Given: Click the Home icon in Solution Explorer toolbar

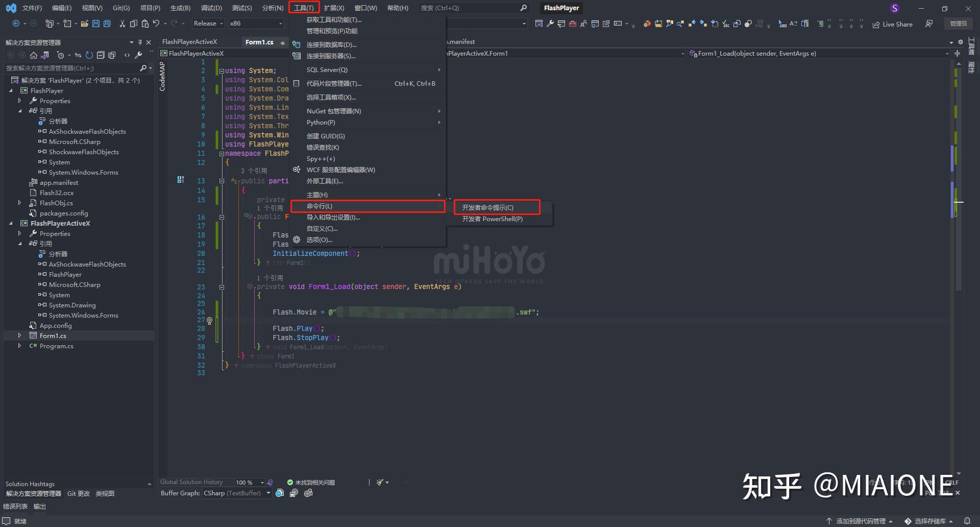Looking at the screenshot, I should pos(34,55).
